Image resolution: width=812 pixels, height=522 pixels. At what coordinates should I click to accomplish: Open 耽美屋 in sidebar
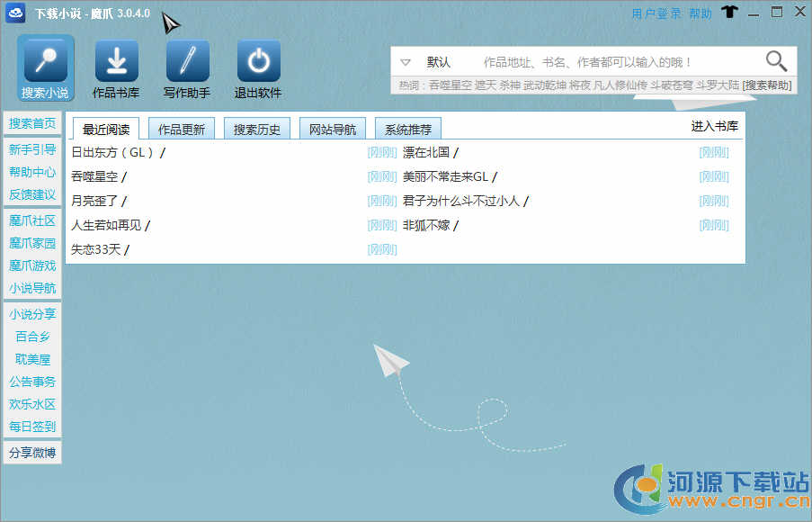pos(32,359)
